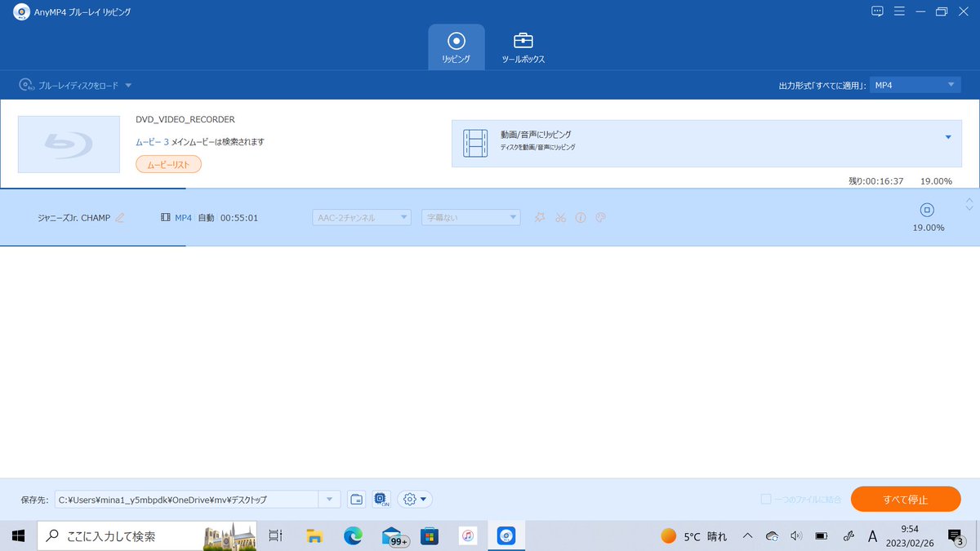
Task: Click the 00:55:01 duration text
Action: pos(239,218)
